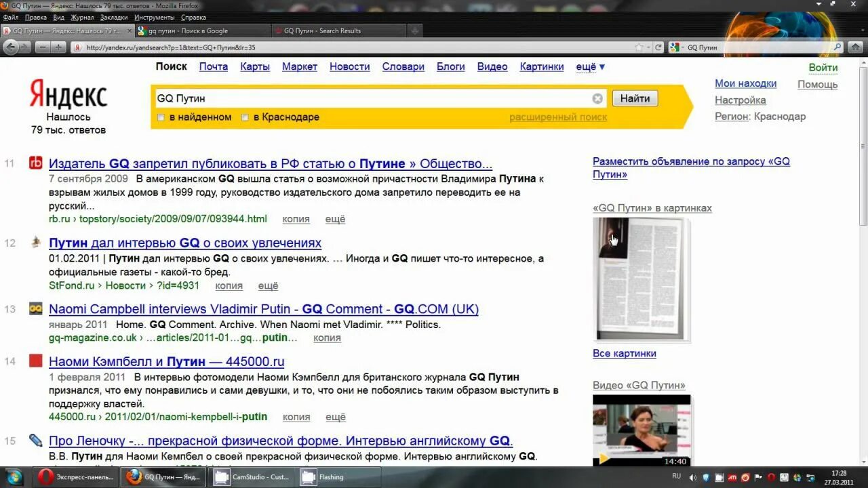The width and height of the screenshot is (868, 488).
Task: Click the zoom out minus button in toolbar
Action: [x=43, y=47]
